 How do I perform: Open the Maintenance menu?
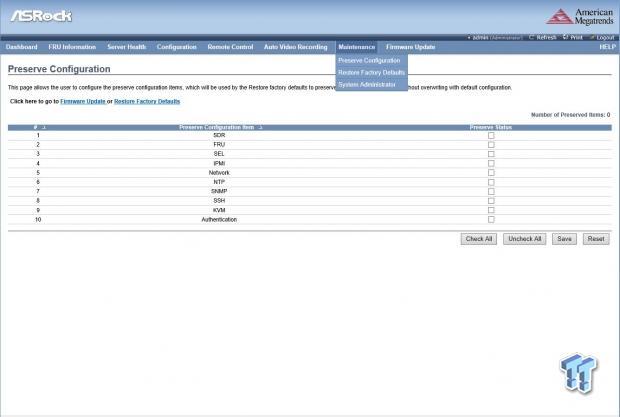(x=356, y=47)
